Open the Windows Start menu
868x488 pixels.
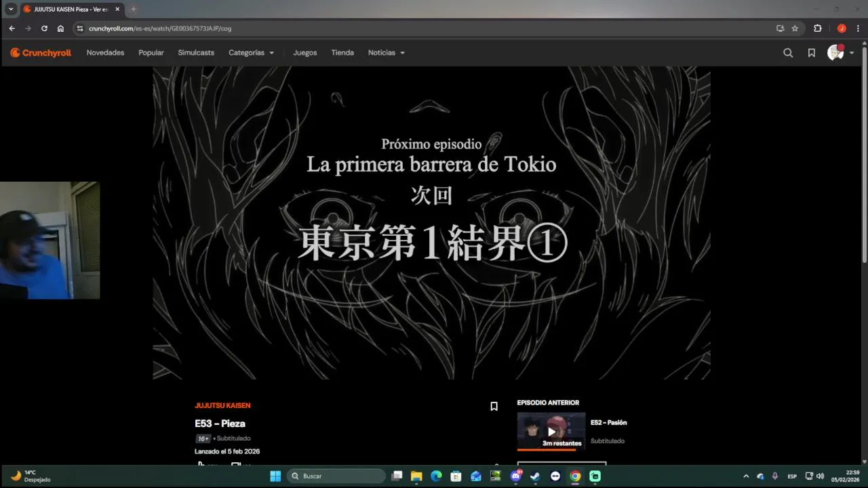click(x=275, y=476)
